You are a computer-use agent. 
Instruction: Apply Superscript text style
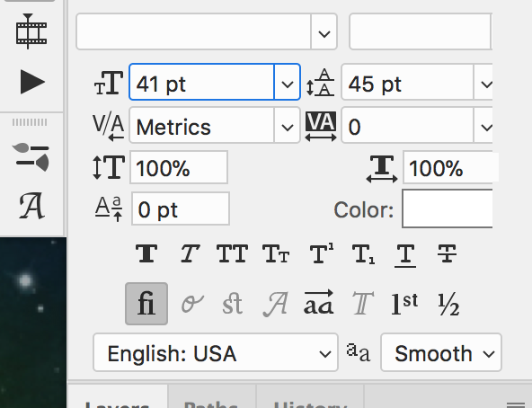click(x=322, y=253)
